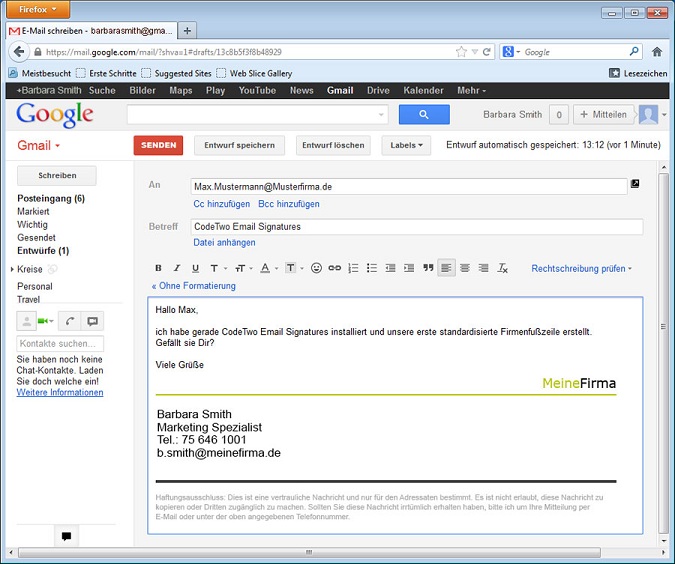
Task: Apply blockquote formatting
Action: tap(428, 268)
